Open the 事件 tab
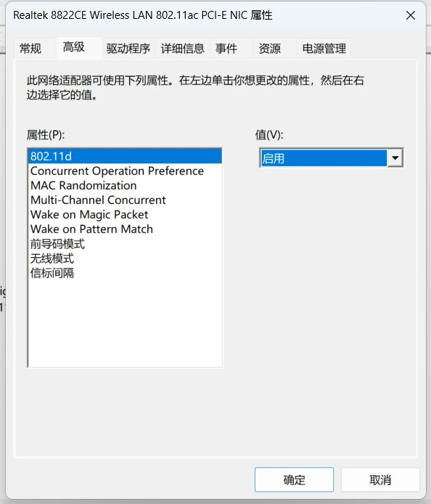Image resolution: width=431 pixels, height=504 pixels. pyautogui.click(x=226, y=49)
